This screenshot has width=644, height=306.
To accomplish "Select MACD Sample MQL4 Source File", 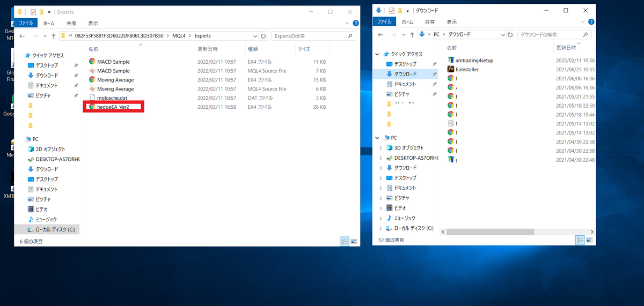I will (113, 71).
